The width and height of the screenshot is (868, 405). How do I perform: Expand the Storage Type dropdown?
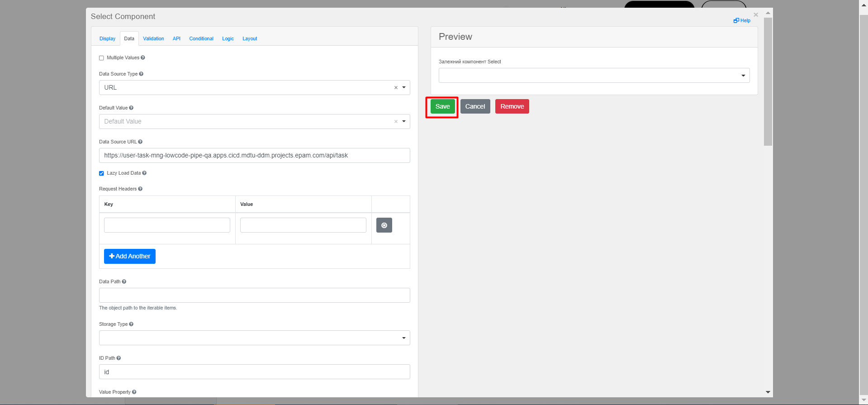[x=404, y=338]
